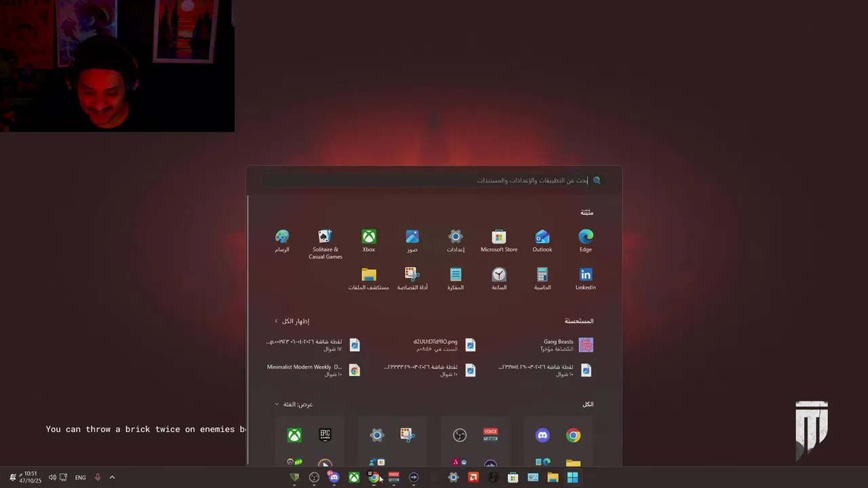Open Epic Games Launcher from the category tile
Screen dimensions: 868x488
325,435
